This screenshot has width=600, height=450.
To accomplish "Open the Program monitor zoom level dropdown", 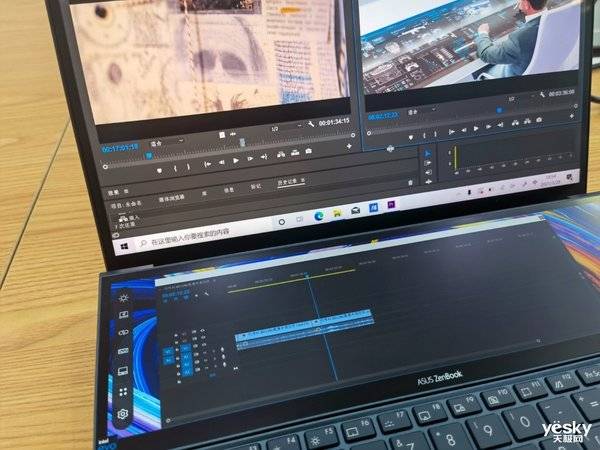I will pos(422,111).
